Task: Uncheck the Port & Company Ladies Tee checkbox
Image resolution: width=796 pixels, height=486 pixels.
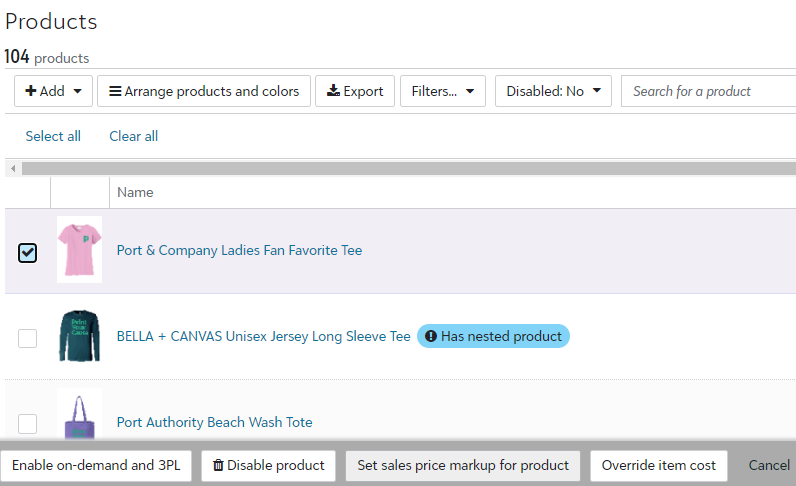Action: coord(28,253)
